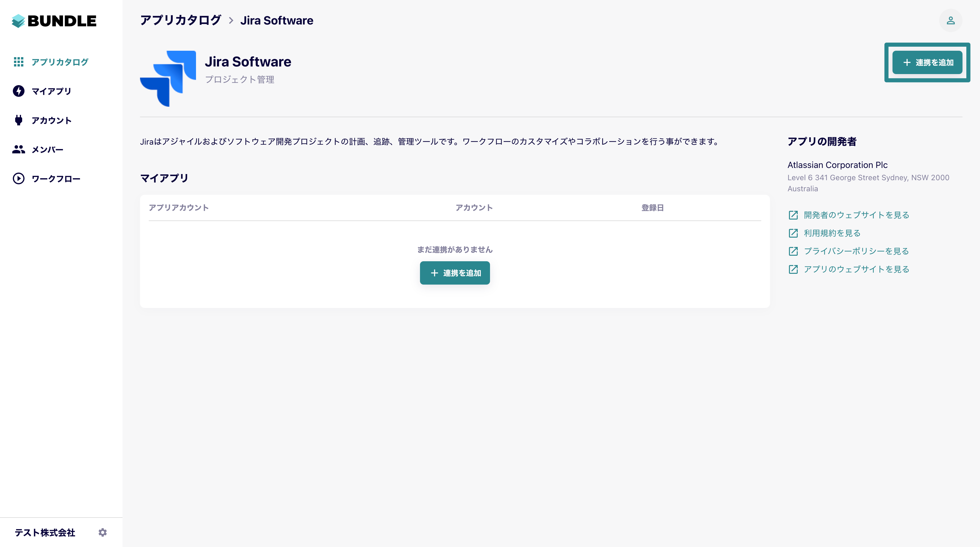Go to マイアプリ in the sidebar

51,91
